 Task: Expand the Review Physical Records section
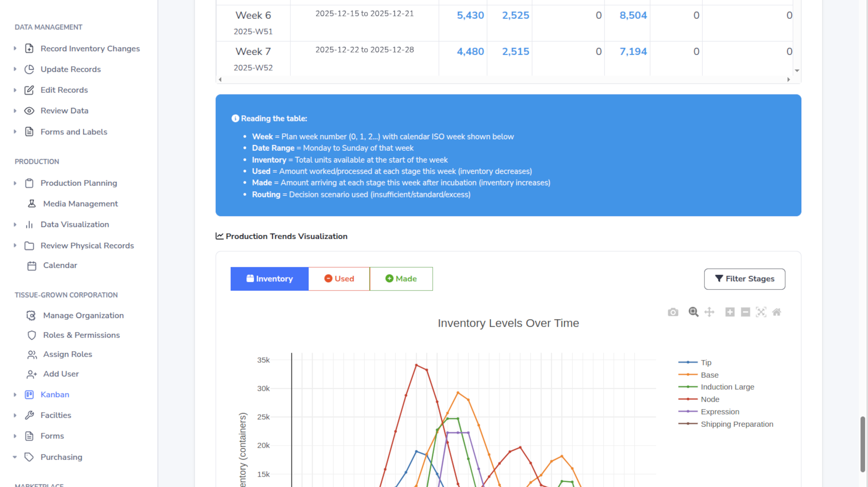(16, 245)
